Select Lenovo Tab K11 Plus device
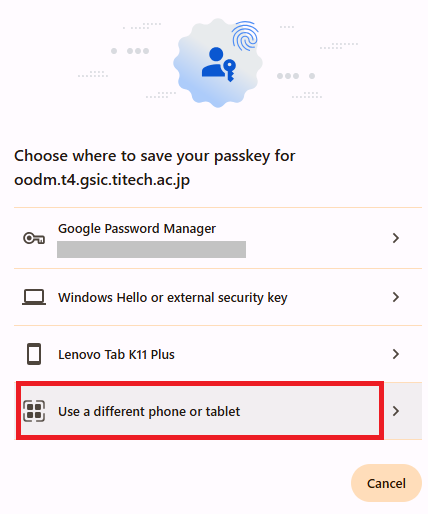This screenshot has width=428, height=514. coord(218,354)
